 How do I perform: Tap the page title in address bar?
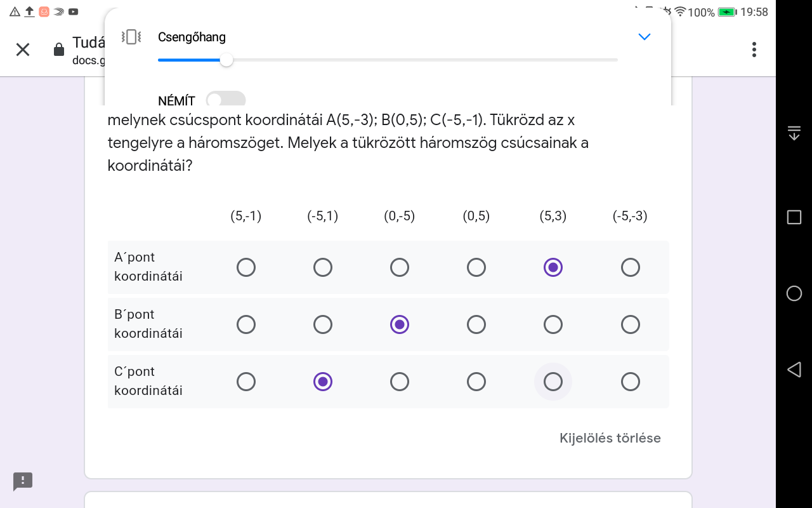coord(88,43)
